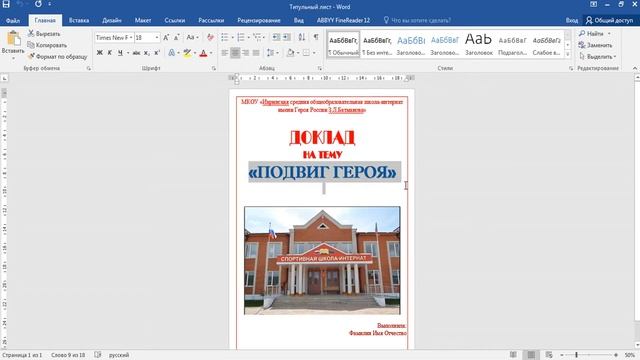Increase font size with the grow font icon
The height and width of the screenshot is (360, 640).
click(166, 38)
